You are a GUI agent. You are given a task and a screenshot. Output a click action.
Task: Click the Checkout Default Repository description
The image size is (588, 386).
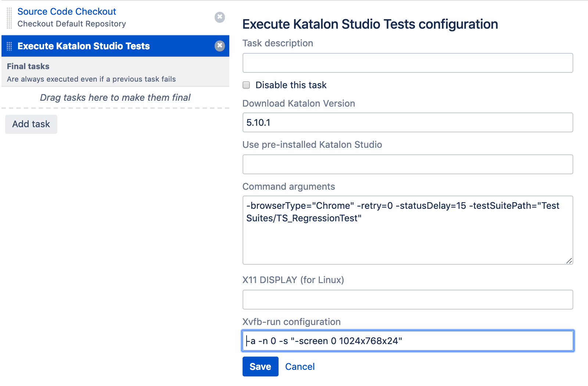coord(72,24)
